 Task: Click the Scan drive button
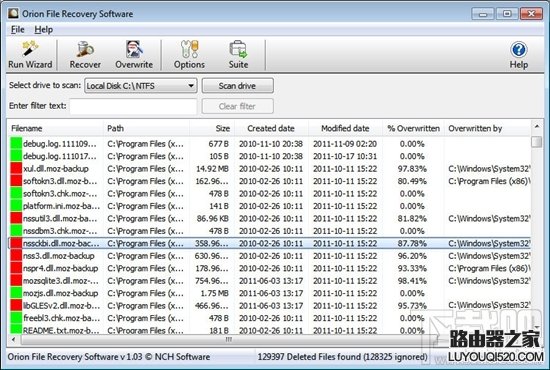click(237, 86)
